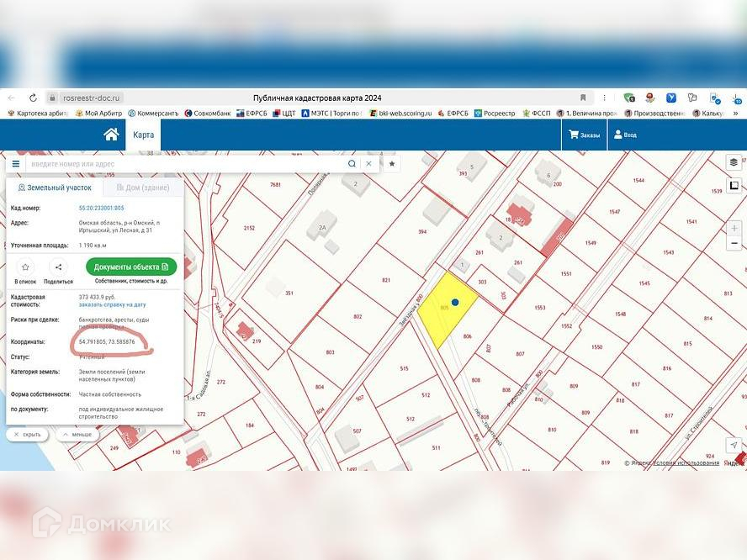Open the Вход login button

click(625, 135)
